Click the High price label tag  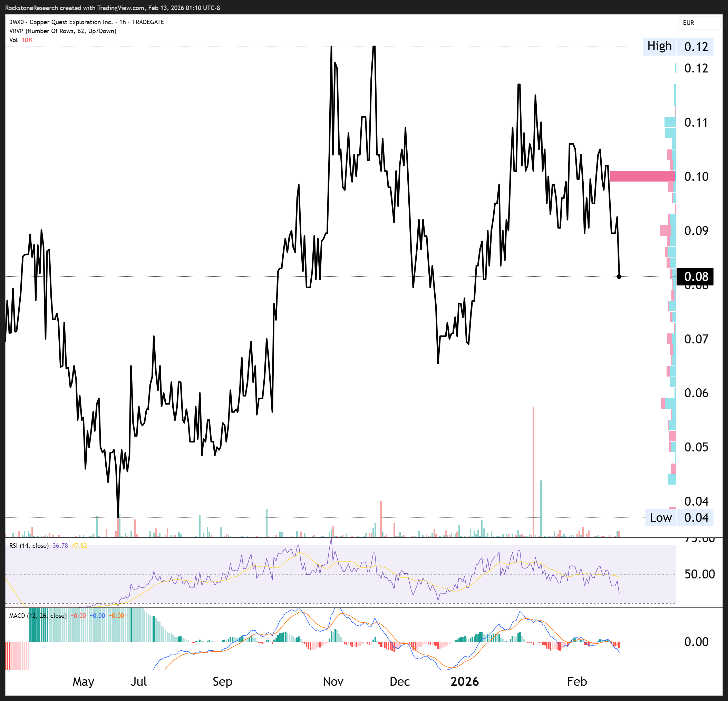pos(659,46)
